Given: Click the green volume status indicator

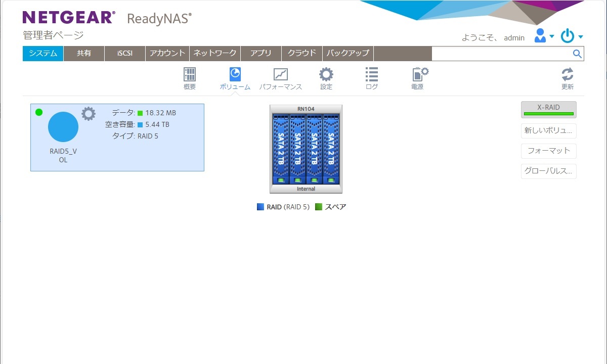Looking at the screenshot, I should pos(39,112).
